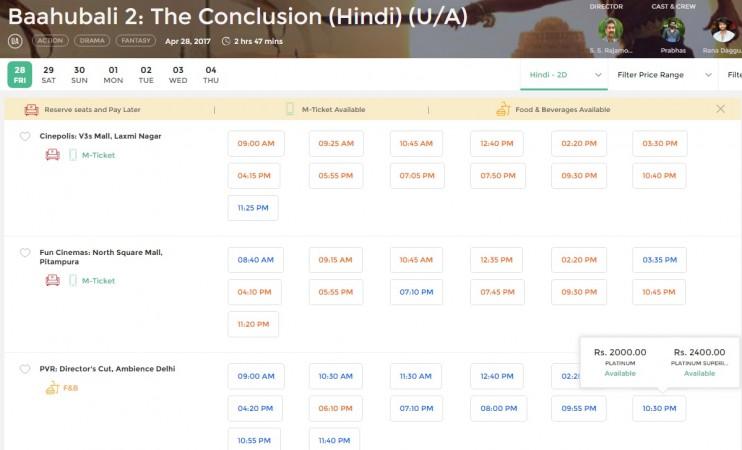This screenshot has height=450, width=742.
Task: Click the DRAMA genre tag
Action: [92, 41]
